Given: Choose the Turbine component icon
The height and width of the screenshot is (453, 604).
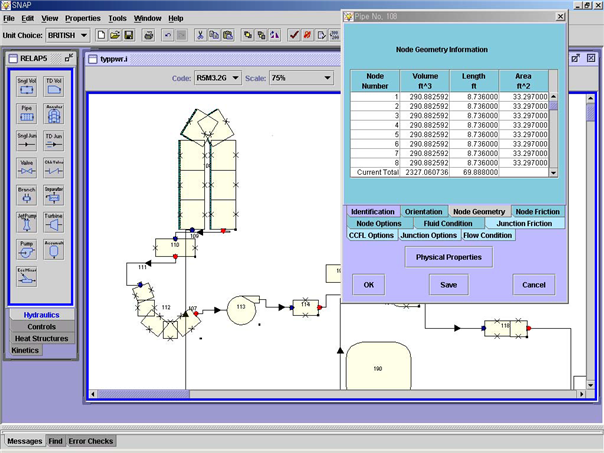Looking at the screenshot, I should [54, 222].
